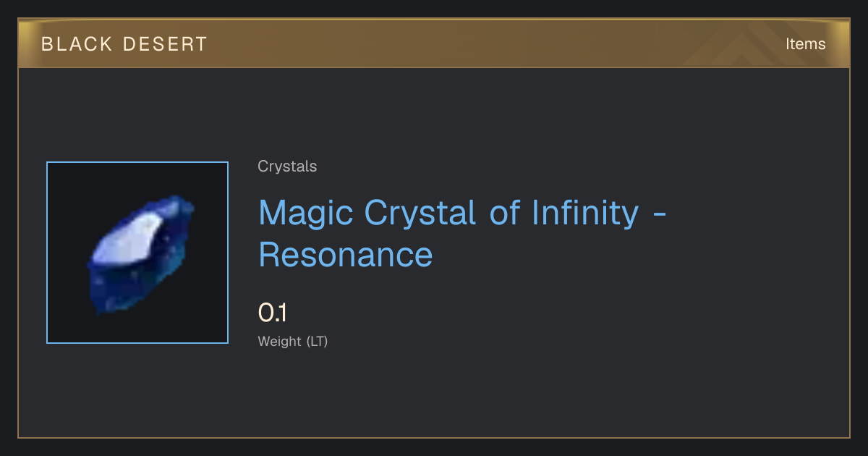
Task: Click the white facet on the crystal
Action: coord(133,238)
